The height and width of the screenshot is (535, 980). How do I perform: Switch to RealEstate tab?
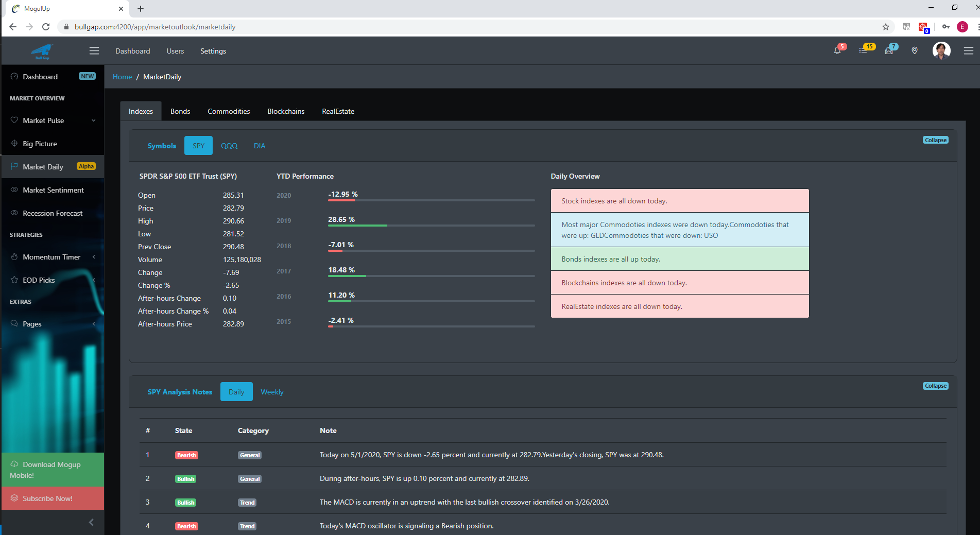point(338,111)
